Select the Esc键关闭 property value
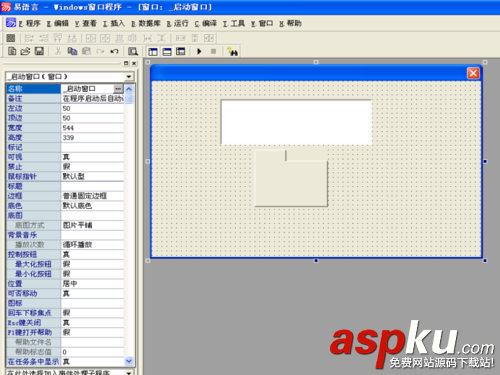 92,323
